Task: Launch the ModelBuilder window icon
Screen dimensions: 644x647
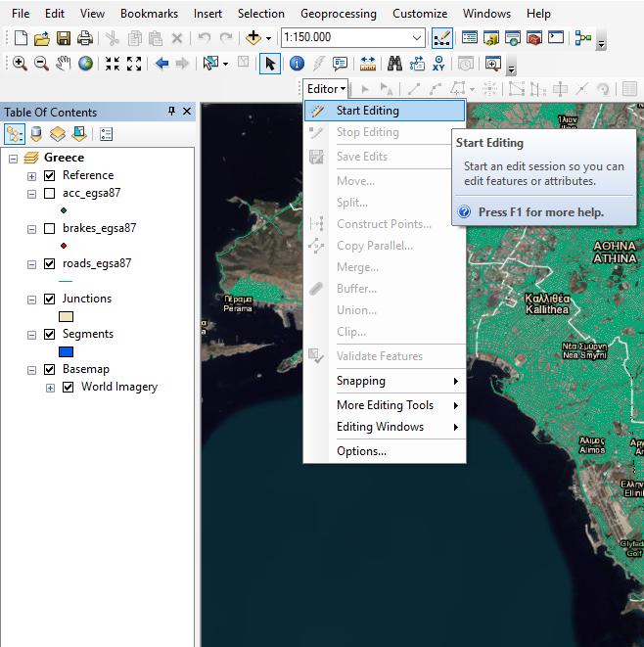Action: click(x=583, y=38)
